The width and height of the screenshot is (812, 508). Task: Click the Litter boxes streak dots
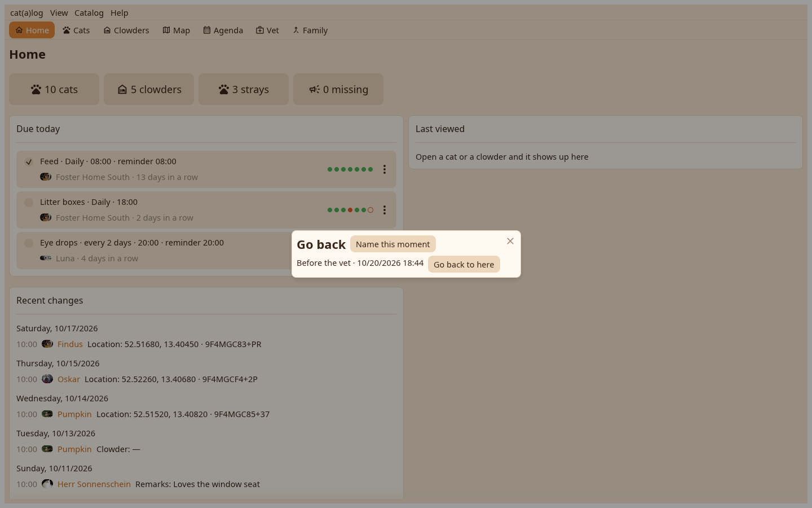(x=350, y=210)
